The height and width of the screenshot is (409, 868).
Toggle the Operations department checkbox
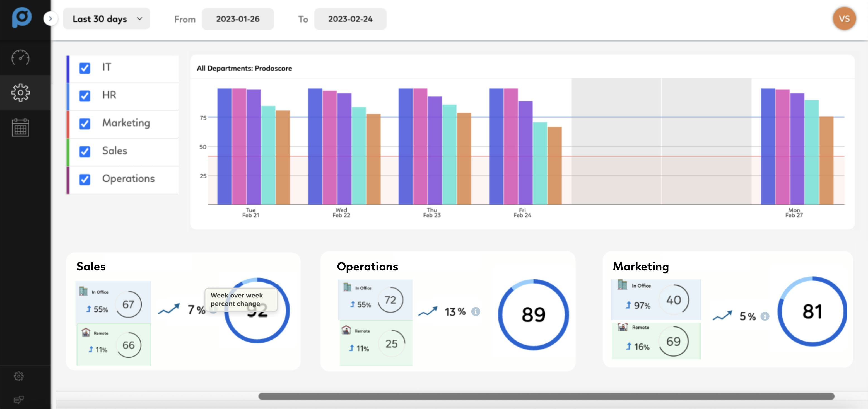click(x=85, y=179)
